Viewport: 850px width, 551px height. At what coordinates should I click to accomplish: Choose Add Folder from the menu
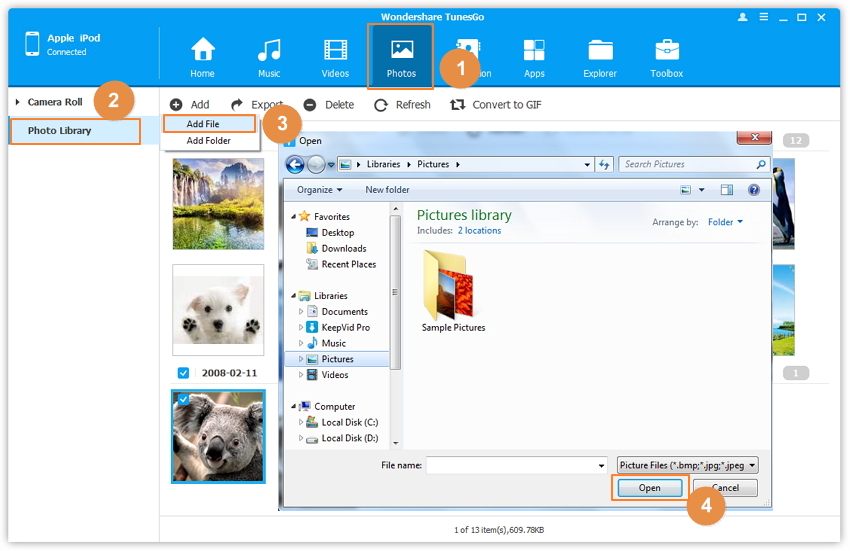coord(208,141)
